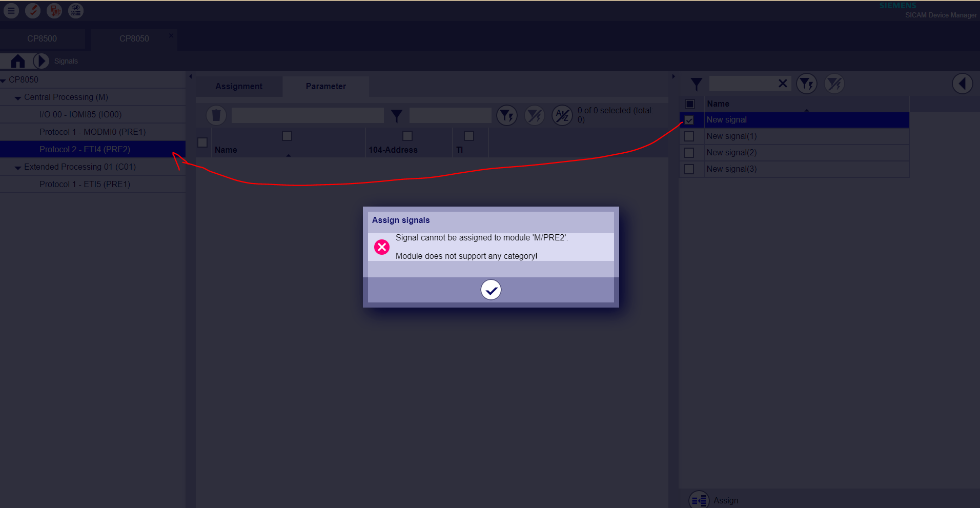The height and width of the screenshot is (508, 980).
Task: Open the Assignment tab
Action: 239,86
